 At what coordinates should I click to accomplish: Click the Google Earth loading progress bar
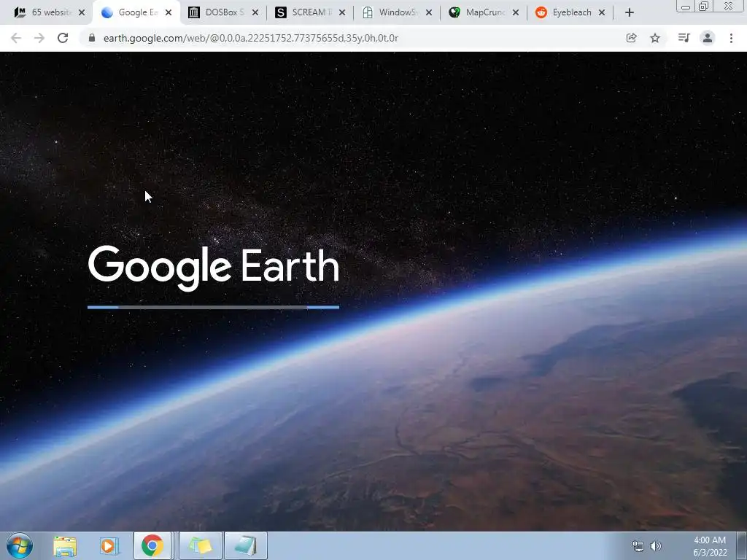click(x=214, y=308)
